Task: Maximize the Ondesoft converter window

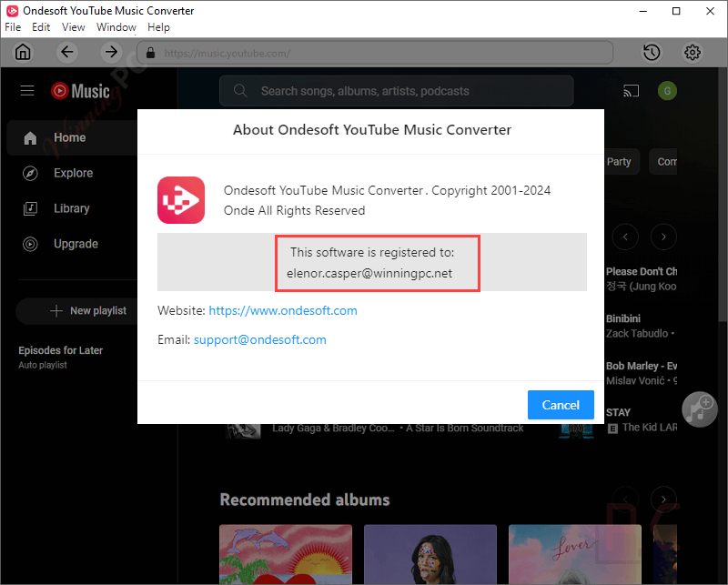Action: click(x=676, y=11)
